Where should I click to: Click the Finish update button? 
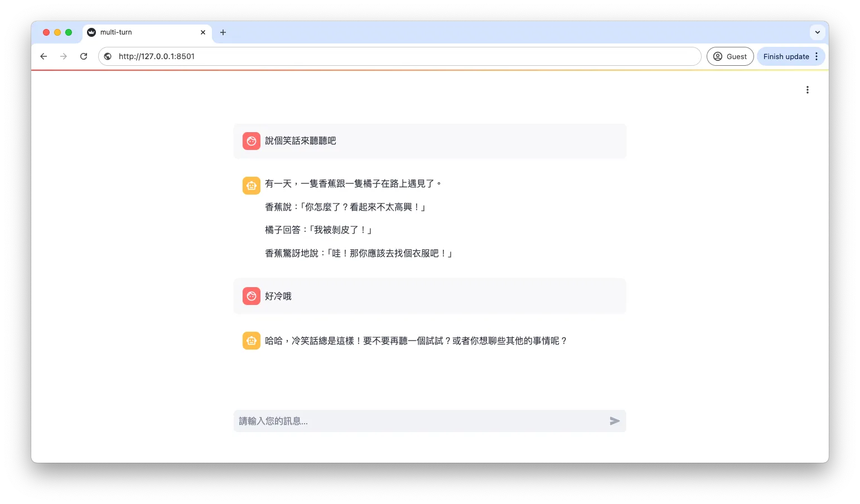click(786, 56)
